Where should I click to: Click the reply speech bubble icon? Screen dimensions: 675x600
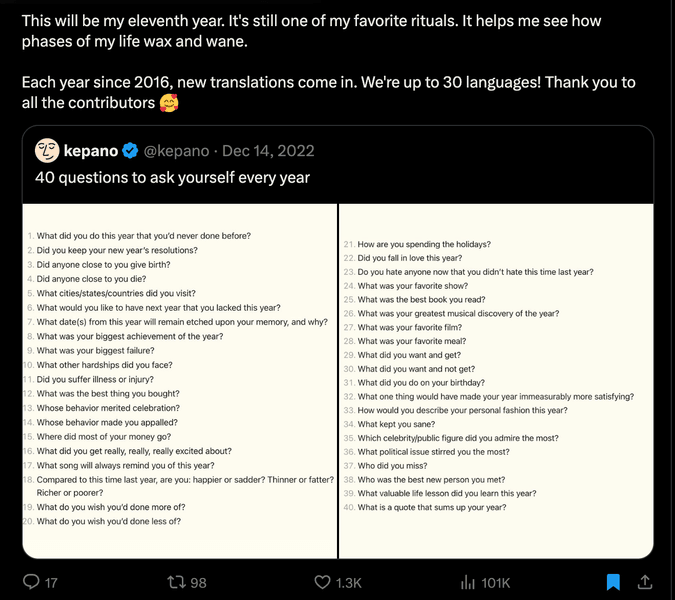[x=31, y=581]
